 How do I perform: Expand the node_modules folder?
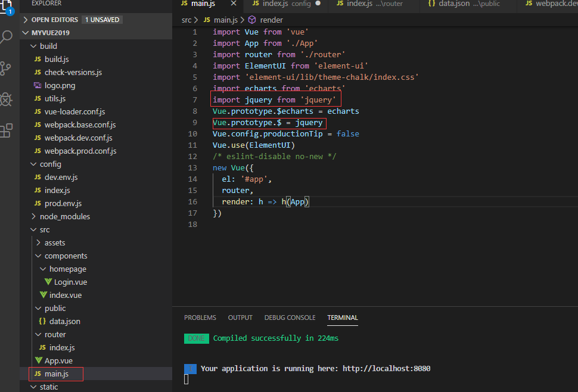(64, 216)
